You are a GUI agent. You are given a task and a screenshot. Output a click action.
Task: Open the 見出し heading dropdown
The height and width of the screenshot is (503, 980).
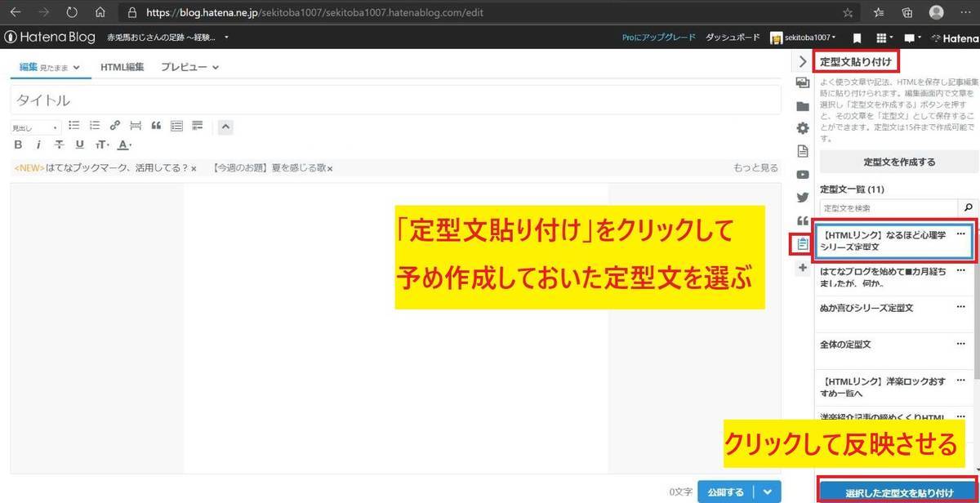pos(35,127)
